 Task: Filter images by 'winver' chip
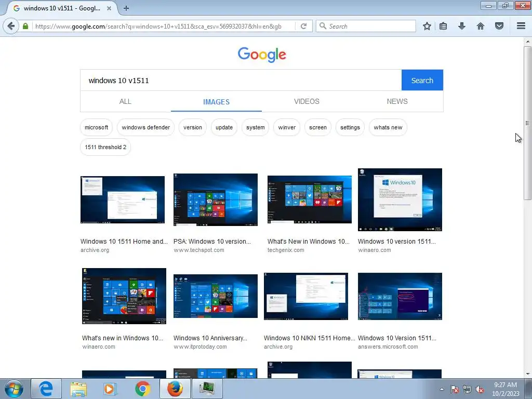click(x=287, y=127)
